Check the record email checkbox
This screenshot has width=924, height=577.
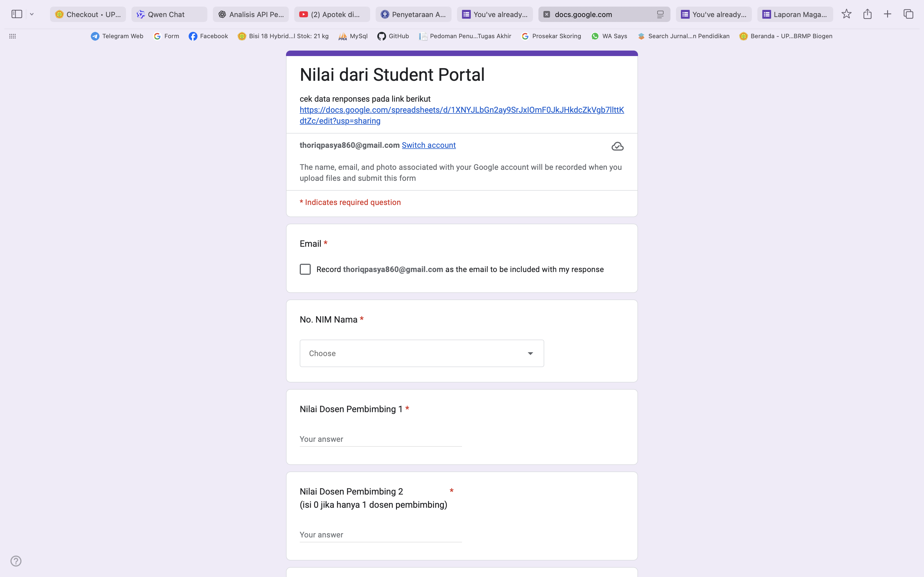(x=305, y=270)
